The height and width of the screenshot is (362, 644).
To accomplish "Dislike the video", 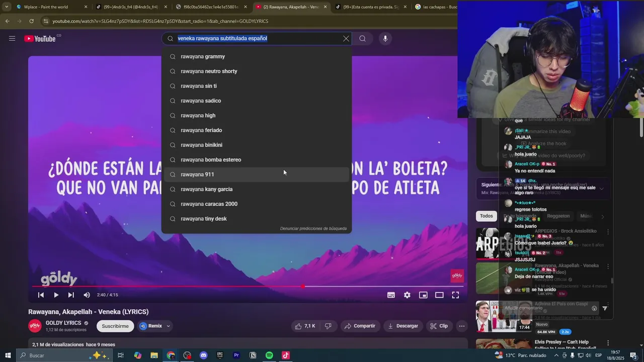I will (328, 326).
